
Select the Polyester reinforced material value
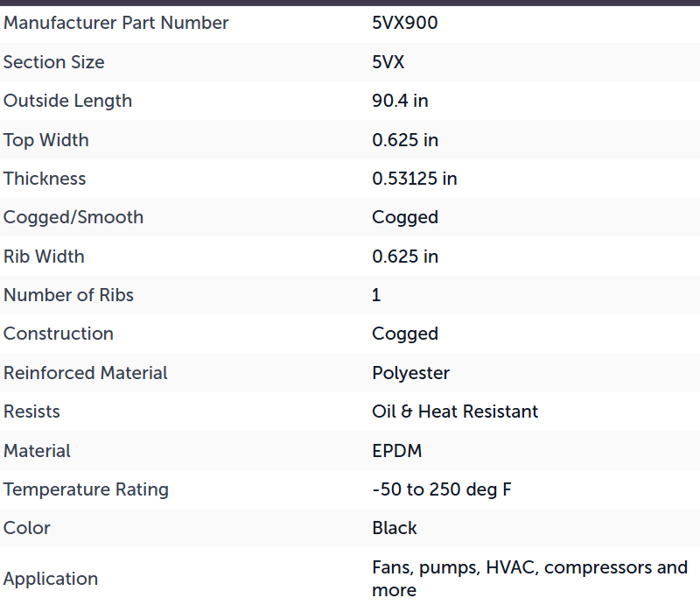410,374
